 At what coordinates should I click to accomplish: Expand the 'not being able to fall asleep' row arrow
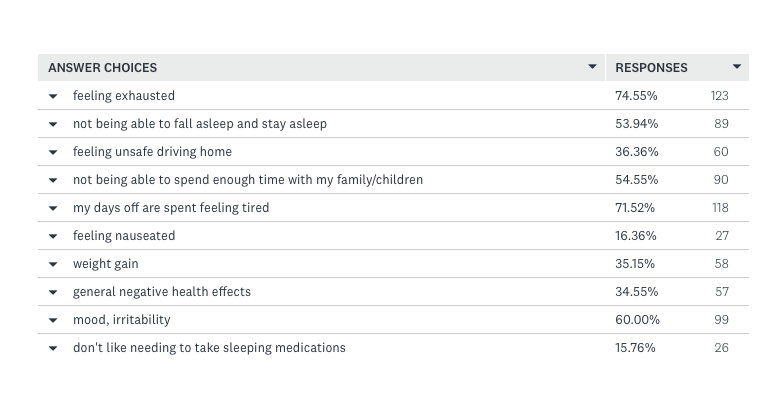pos(53,124)
